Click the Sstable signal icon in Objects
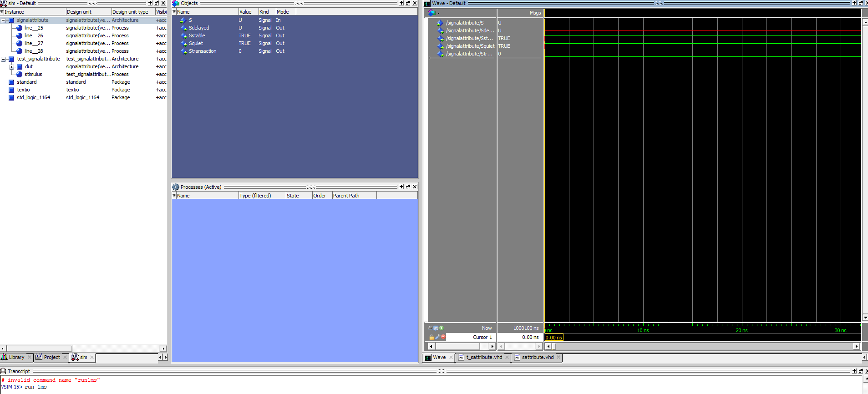868x394 pixels. (183, 36)
